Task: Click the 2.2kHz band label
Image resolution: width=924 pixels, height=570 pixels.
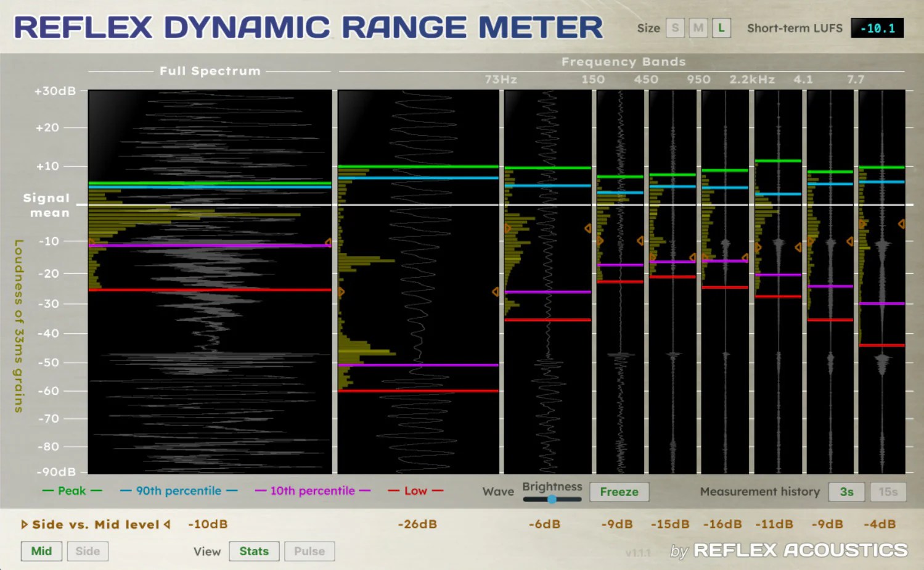Action: [x=752, y=80]
